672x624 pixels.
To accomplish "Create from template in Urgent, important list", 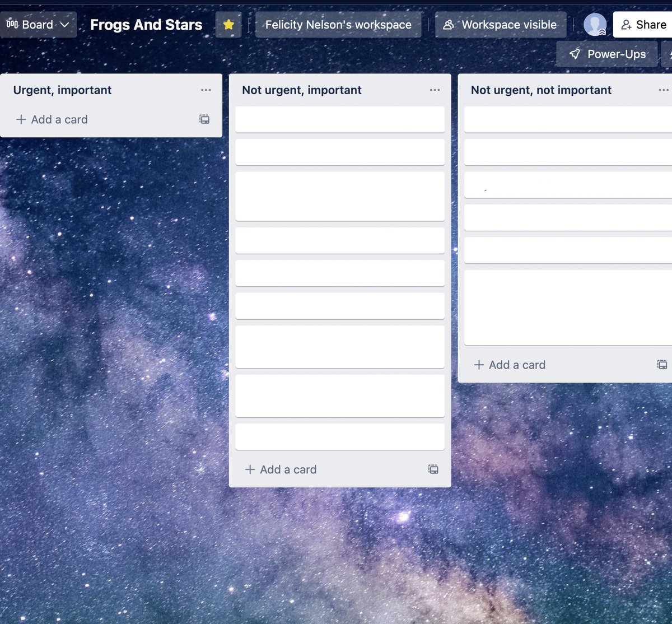I will click(x=204, y=119).
